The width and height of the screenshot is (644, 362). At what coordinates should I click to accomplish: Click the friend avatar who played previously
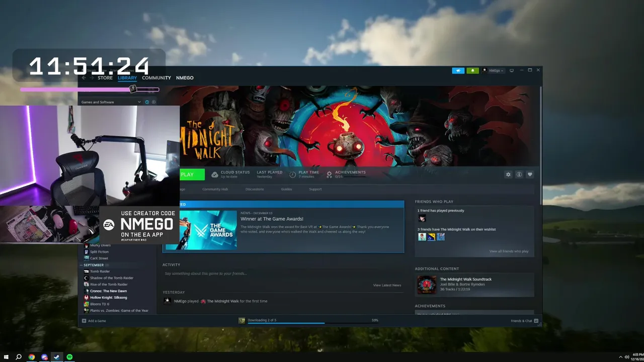coord(422,218)
